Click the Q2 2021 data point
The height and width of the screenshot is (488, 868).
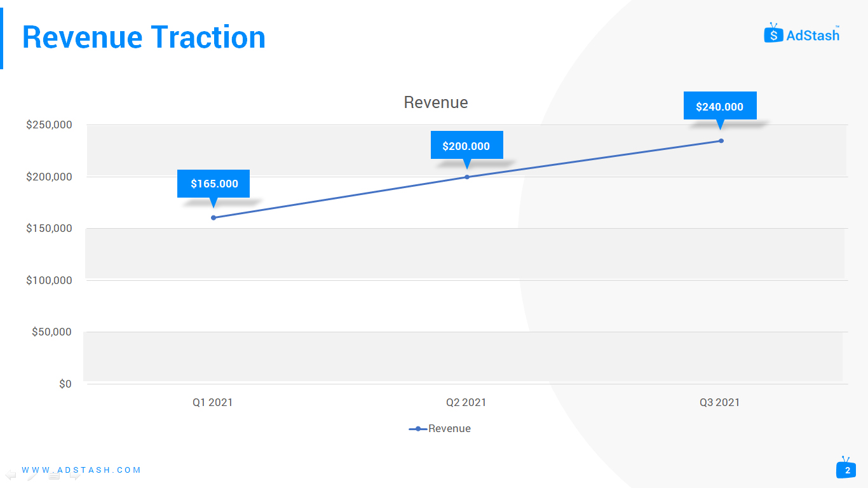467,177
